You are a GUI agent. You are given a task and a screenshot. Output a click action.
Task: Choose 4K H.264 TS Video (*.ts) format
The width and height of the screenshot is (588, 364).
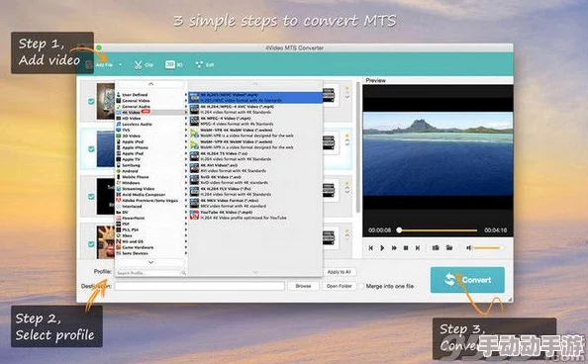pyautogui.click(x=255, y=156)
